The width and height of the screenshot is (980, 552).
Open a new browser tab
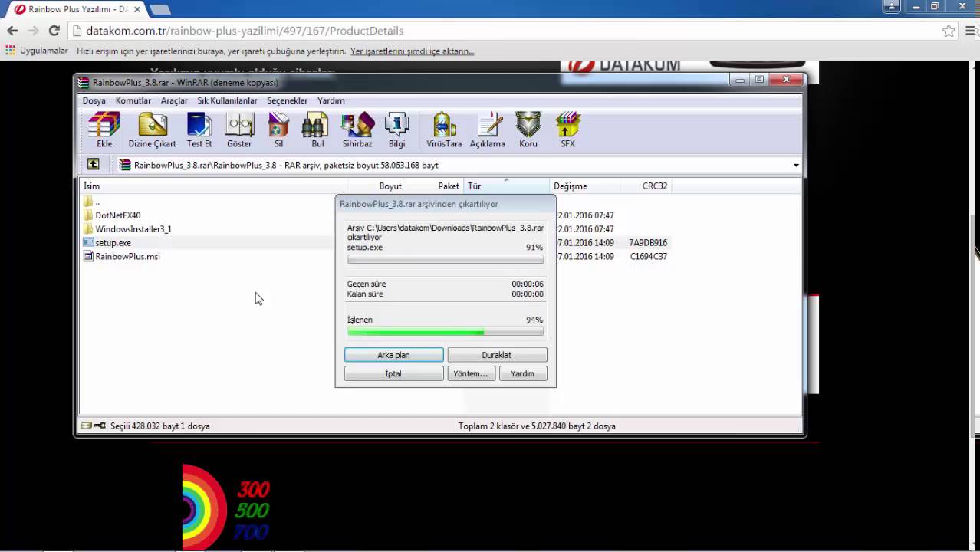[x=159, y=9]
